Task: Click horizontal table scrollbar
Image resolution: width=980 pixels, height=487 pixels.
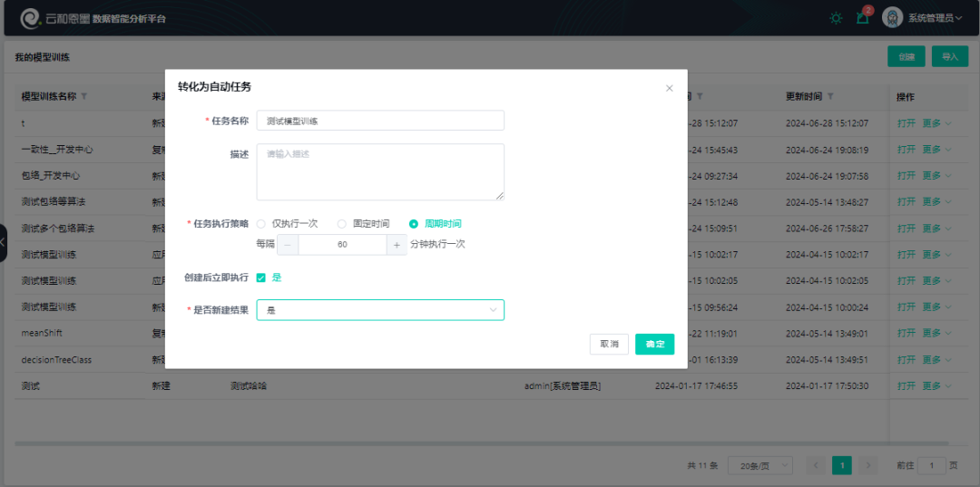Action: 481,443
